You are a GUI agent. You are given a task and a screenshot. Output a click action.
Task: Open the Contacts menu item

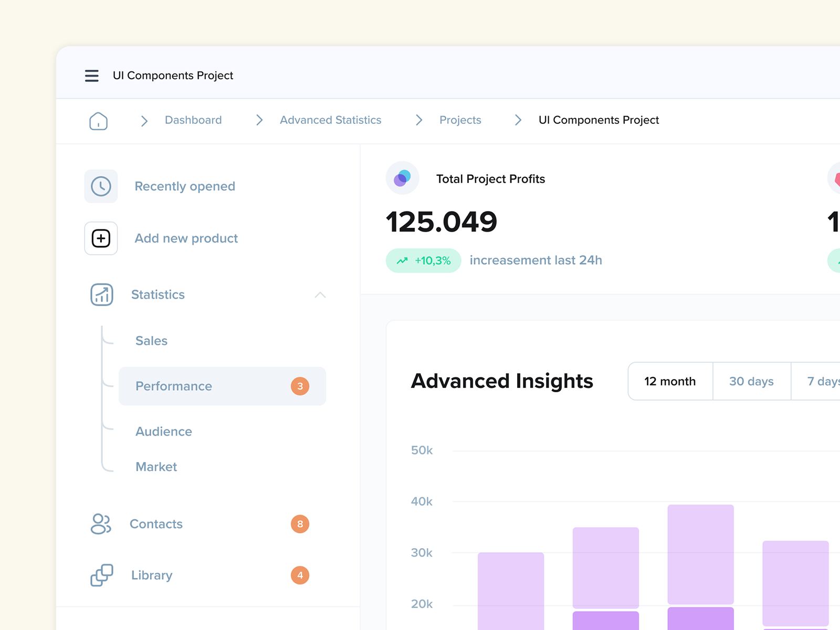[156, 524]
